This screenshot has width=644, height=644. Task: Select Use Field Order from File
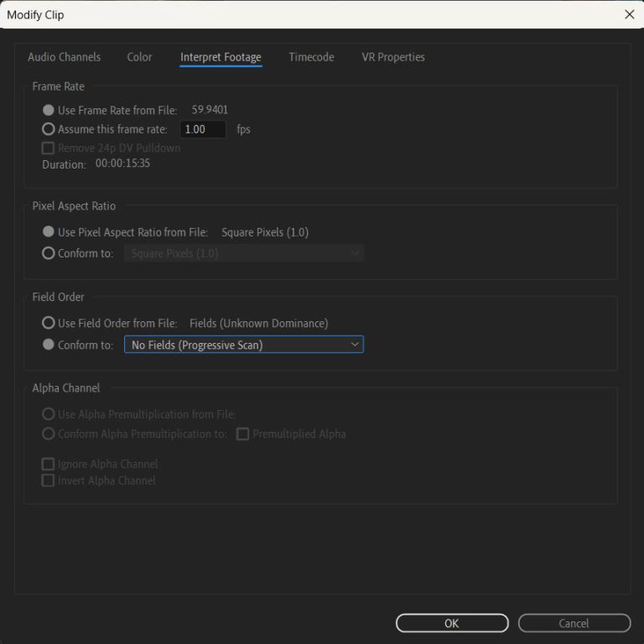coord(49,323)
